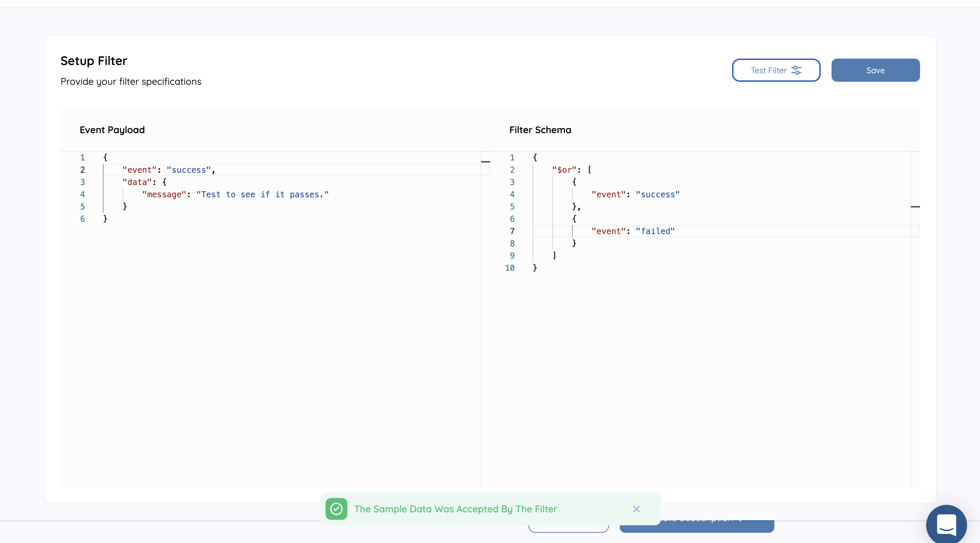Place cursor on "success" in Event Payload

[189, 170]
